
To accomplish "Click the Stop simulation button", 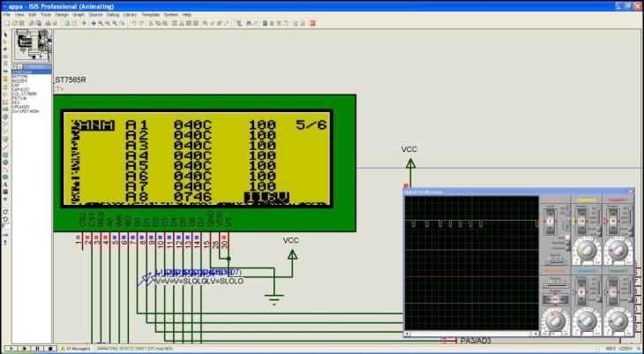I will point(50,349).
